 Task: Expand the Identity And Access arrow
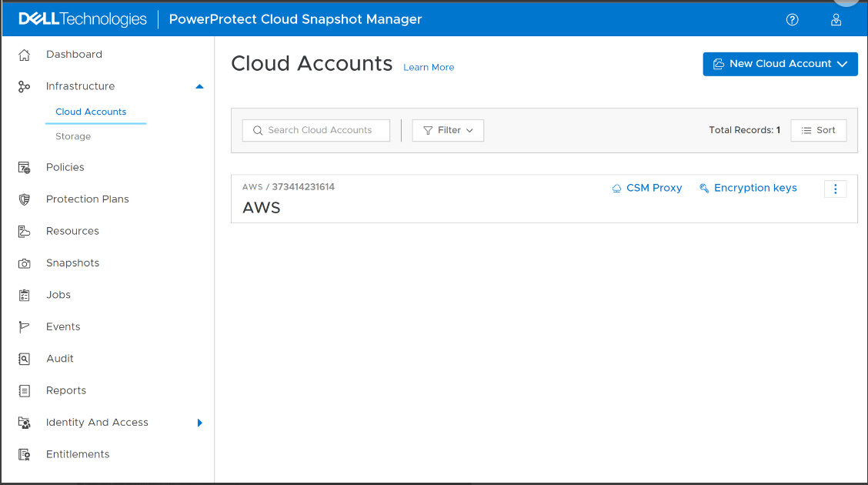(x=200, y=423)
